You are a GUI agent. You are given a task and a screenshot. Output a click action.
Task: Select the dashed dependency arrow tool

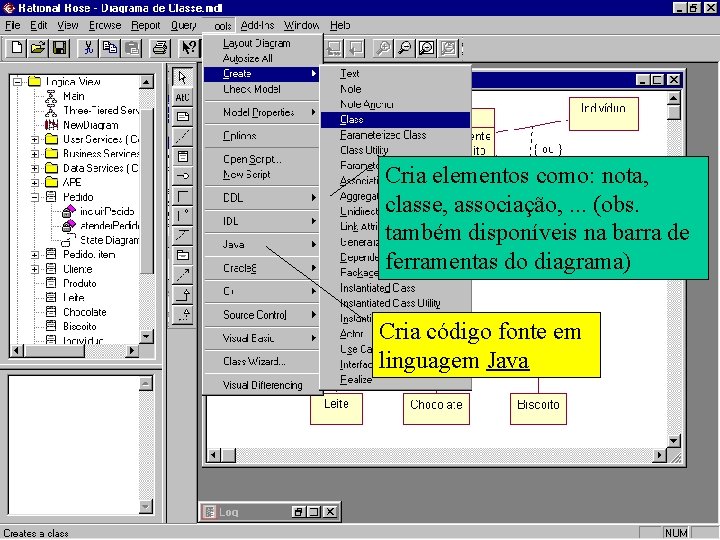pos(183,275)
